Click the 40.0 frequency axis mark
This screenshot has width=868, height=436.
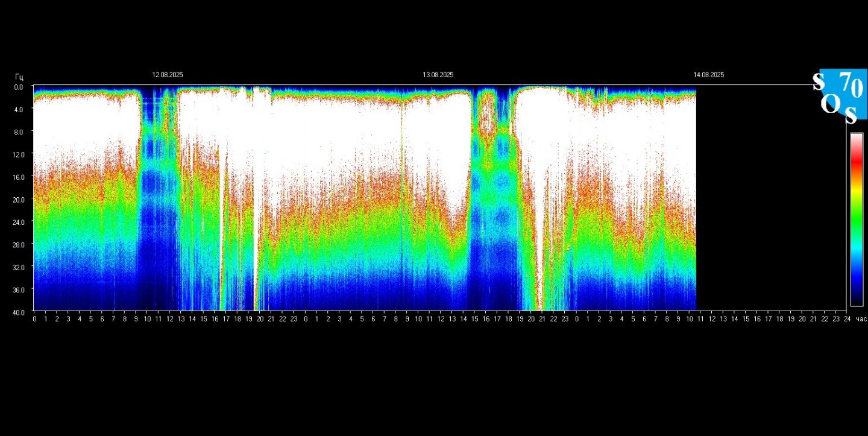point(19,312)
